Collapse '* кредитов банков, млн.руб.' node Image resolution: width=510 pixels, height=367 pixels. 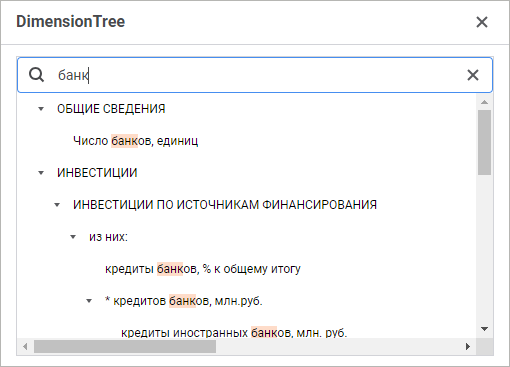(x=89, y=301)
